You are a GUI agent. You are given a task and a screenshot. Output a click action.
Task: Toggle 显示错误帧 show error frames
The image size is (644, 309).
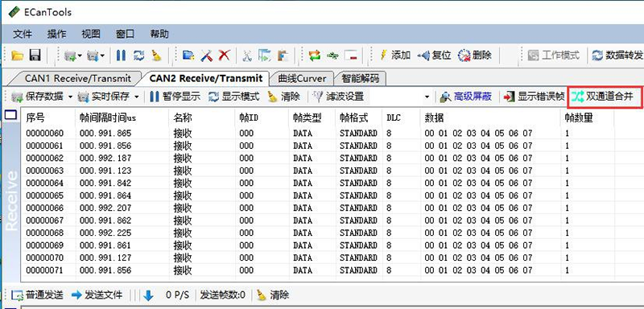535,97
